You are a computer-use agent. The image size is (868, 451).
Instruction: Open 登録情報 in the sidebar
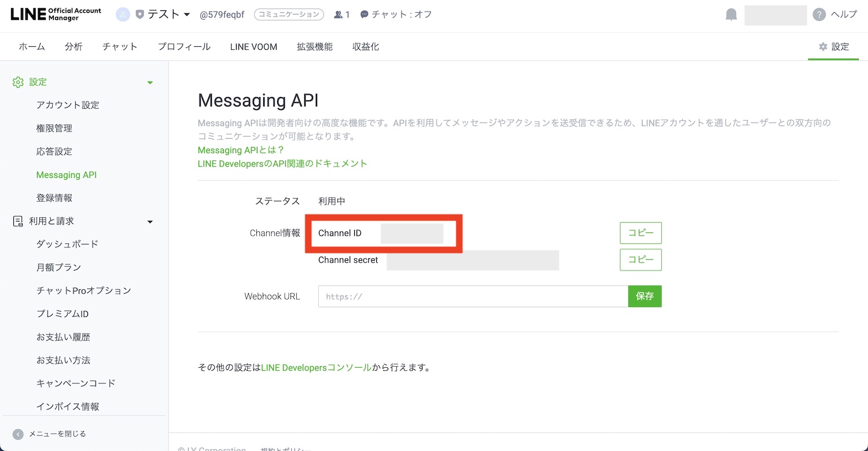(54, 198)
